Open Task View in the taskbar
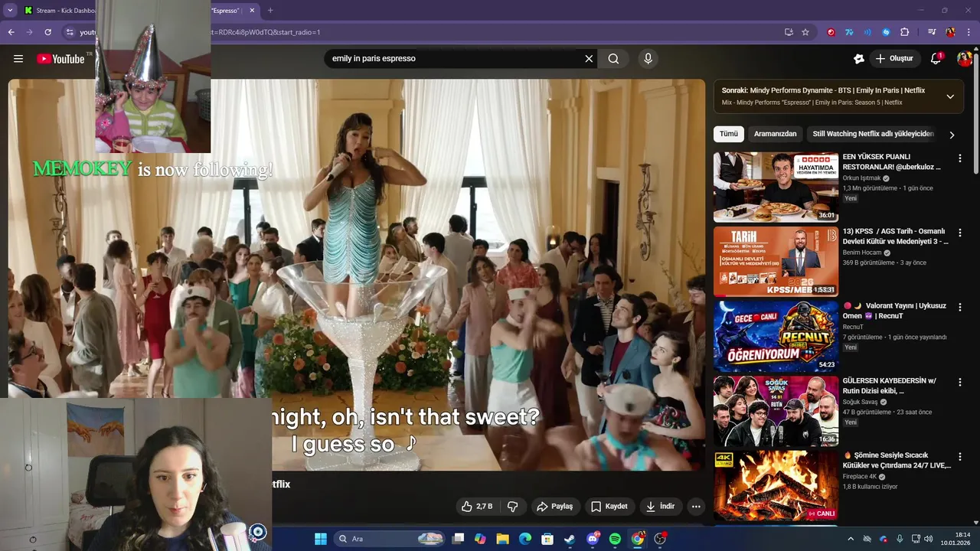This screenshot has width=980, height=551. pyautogui.click(x=458, y=539)
